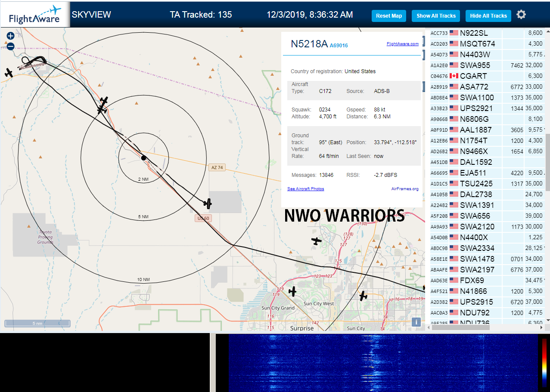Click inside the spectrum waterfall display
Image resolution: width=550 pixels, height=392 pixels.
383,362
